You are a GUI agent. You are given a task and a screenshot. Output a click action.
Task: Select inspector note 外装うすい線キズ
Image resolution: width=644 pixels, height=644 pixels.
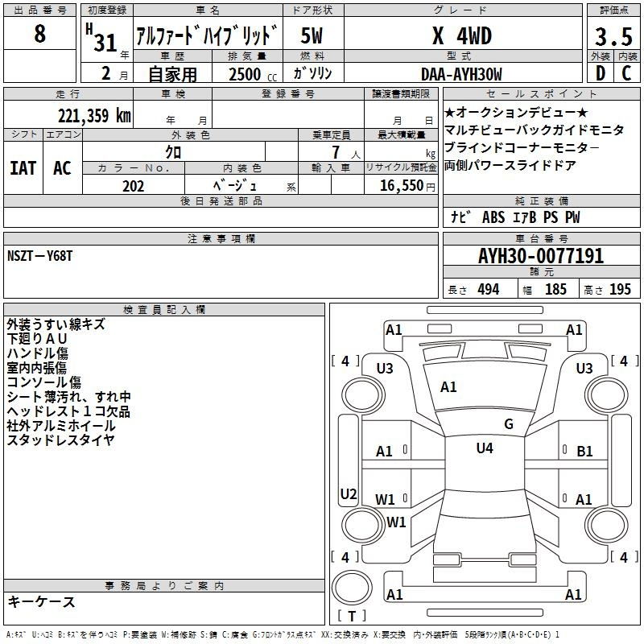coord(56,324)
